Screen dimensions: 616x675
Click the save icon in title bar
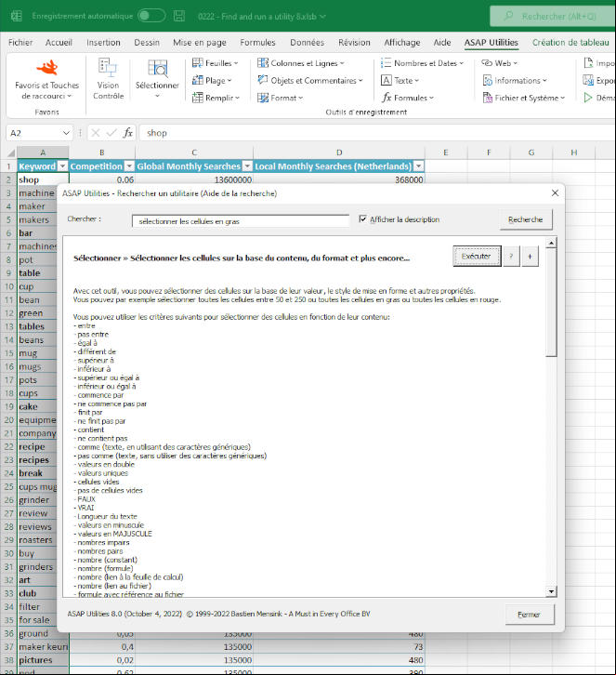click(179, 17)
